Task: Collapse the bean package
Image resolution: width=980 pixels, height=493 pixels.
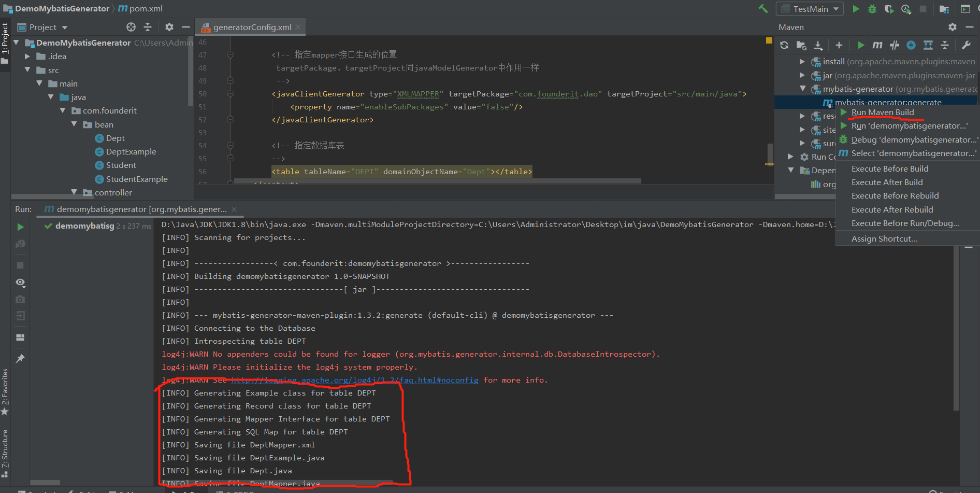Action: point(74,124)
